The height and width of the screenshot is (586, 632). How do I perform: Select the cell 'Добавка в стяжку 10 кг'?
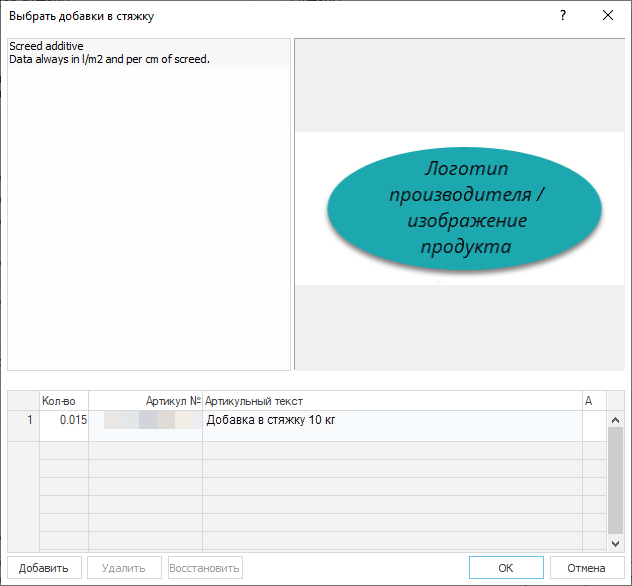pyautogui.click(x=392, y=426)
